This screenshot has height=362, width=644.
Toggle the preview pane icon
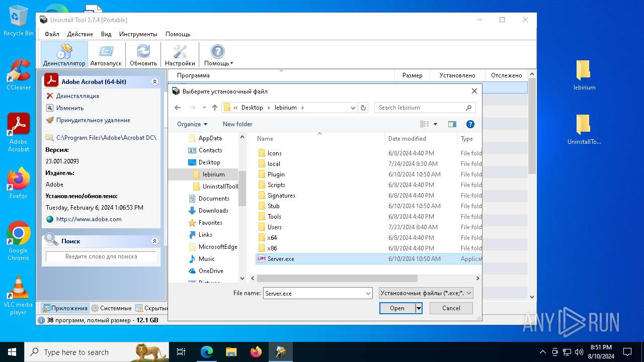coord(452,124)
